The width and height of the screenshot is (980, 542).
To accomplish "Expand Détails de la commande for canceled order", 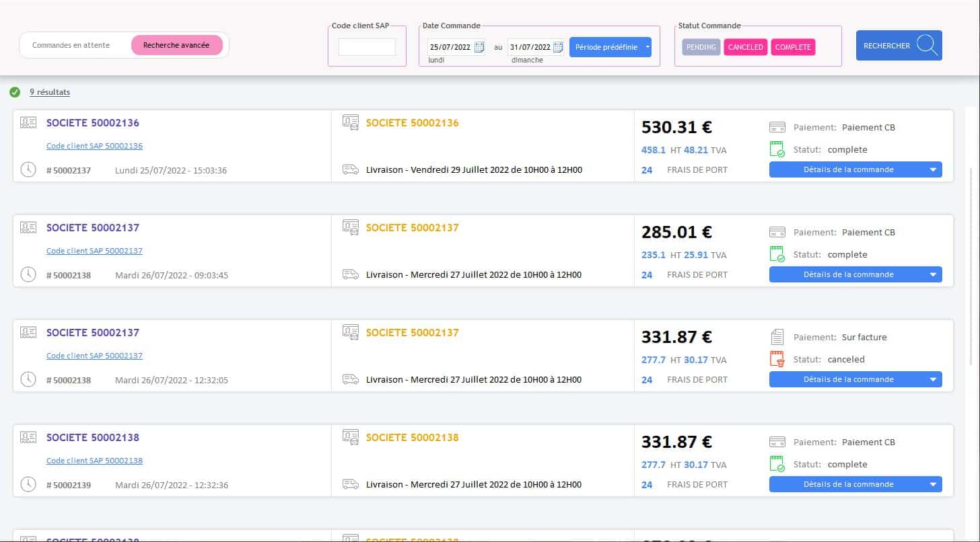I will 855,379.
